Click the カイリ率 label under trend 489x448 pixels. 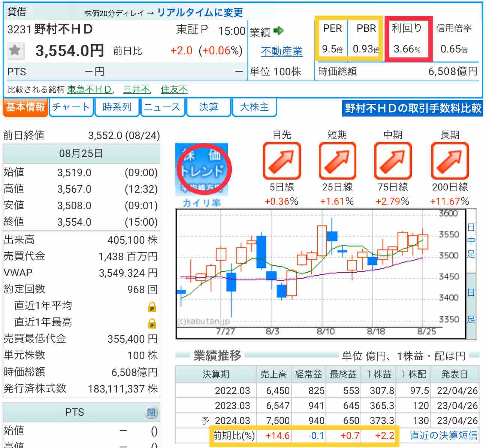pyautogui.click(x=202, y=203)
